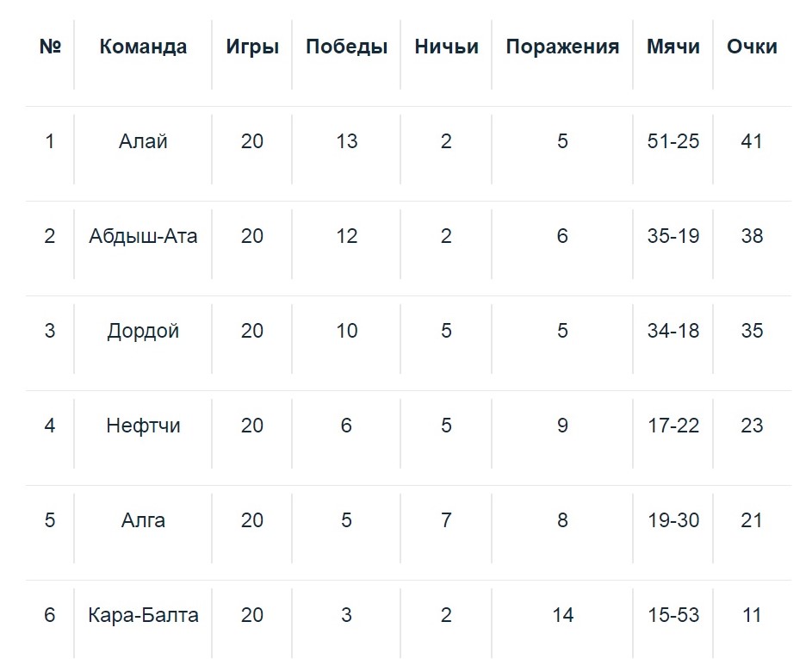Click the Кара-Балта team cell
The image size is (812, 659).
pyautogui.click(x=143, y=615)
